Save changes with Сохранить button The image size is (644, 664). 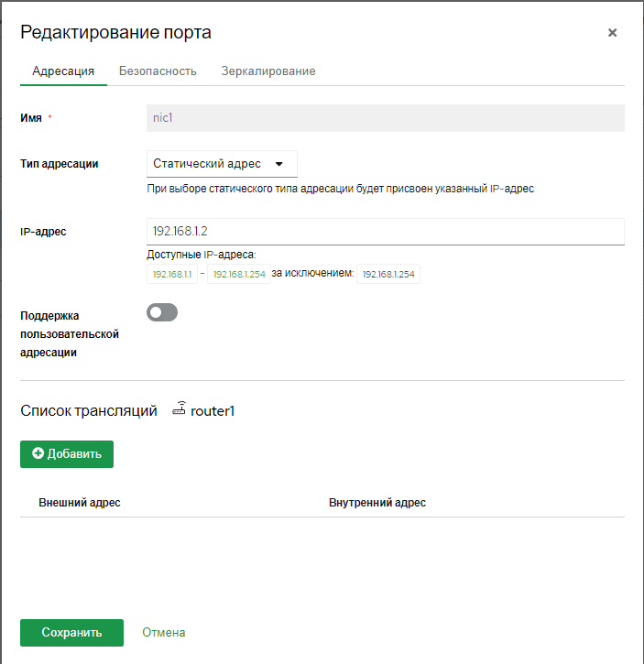click(72, 633)
